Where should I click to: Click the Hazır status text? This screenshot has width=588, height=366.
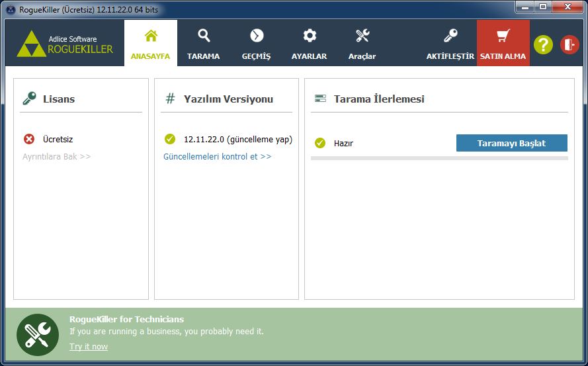343,144
